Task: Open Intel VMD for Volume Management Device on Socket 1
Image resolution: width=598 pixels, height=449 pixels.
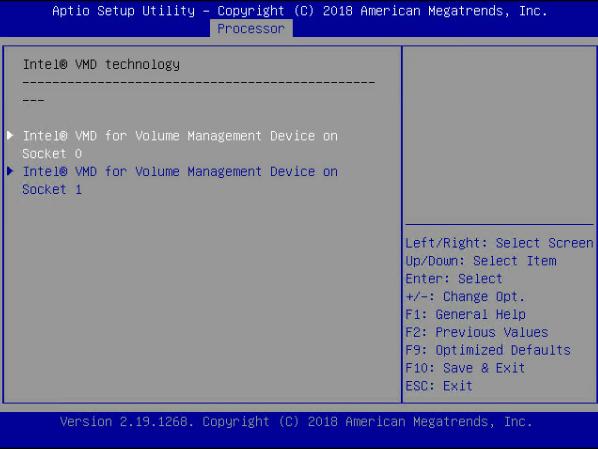Action: (x=180, y=180)
